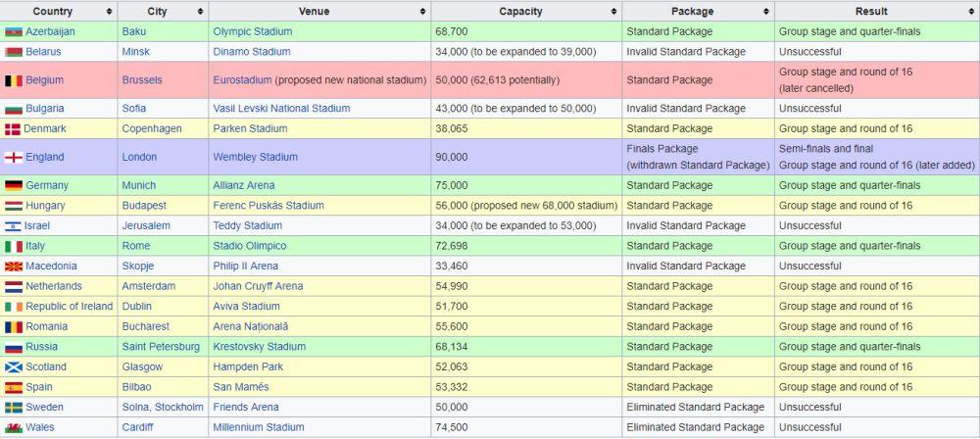Click the Germany flag icon
Image resolution: width=980 pixels, height=439 pixels.
point(14,186)
